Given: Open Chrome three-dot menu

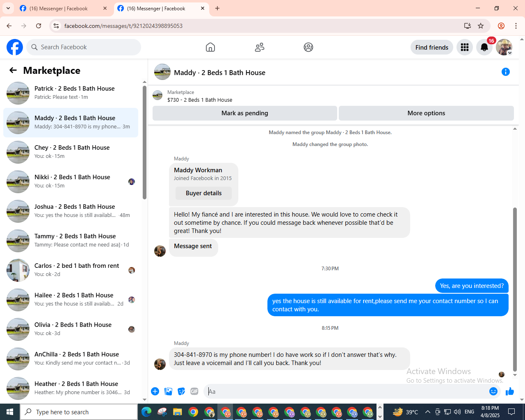Looking at the screenshot, I should (x=516, y=26).
